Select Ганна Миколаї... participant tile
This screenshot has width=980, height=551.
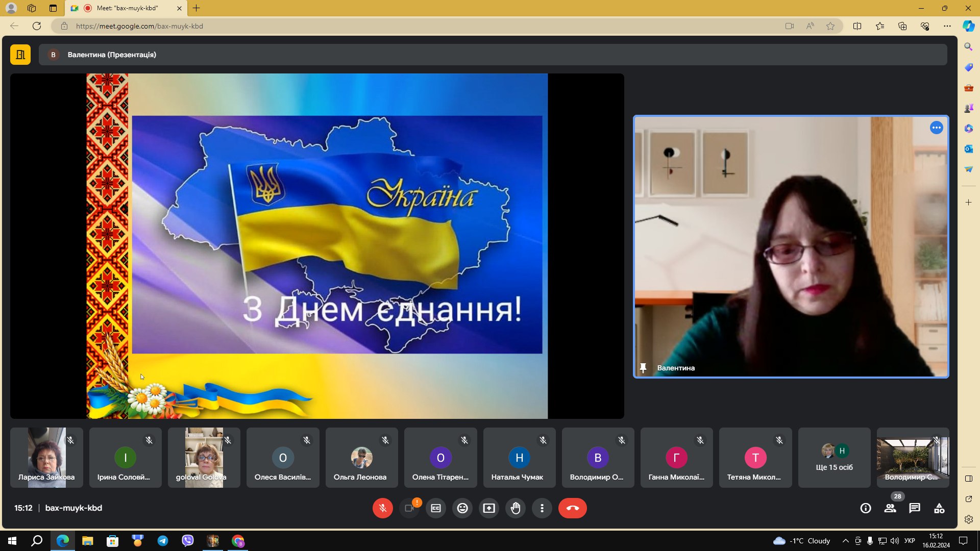coord(676,458)
